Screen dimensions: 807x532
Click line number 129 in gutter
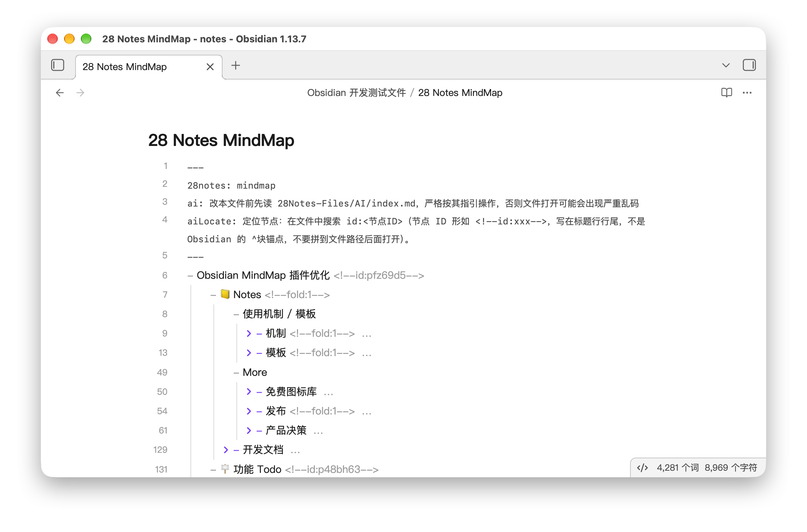click(160, 450)
